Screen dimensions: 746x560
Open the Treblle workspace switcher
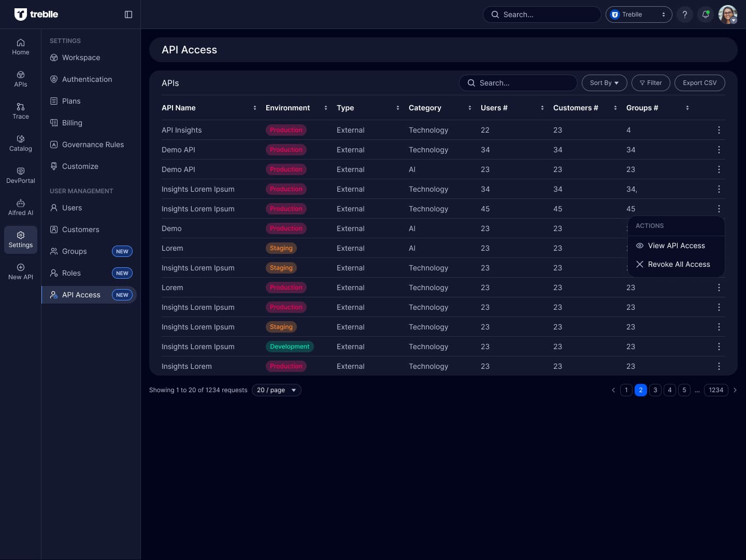click(638, 15)
